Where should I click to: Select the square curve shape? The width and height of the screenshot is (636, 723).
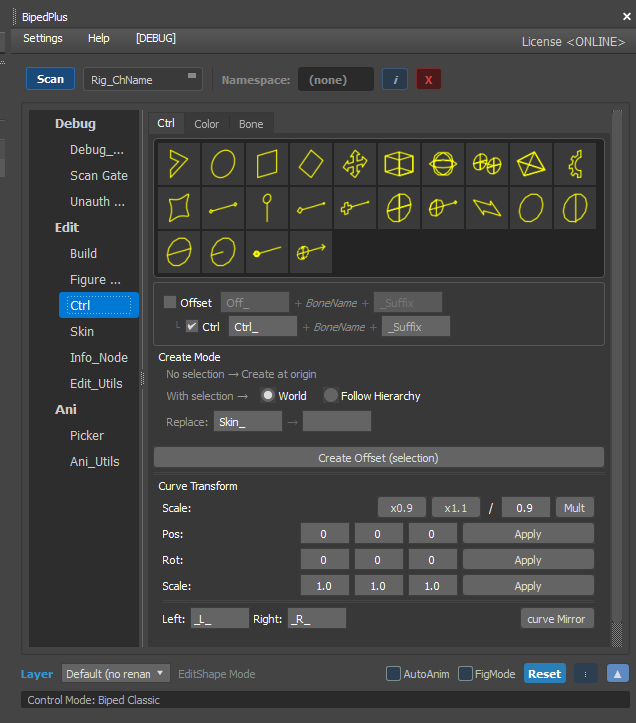pos(267,164)
